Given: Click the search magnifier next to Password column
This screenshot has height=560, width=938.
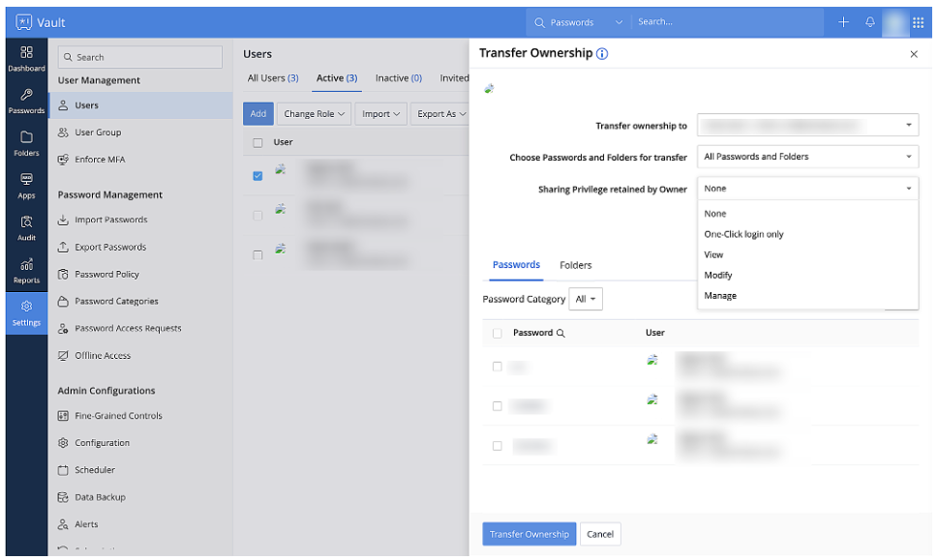Looking at the screenshot, I should point(560,334).
